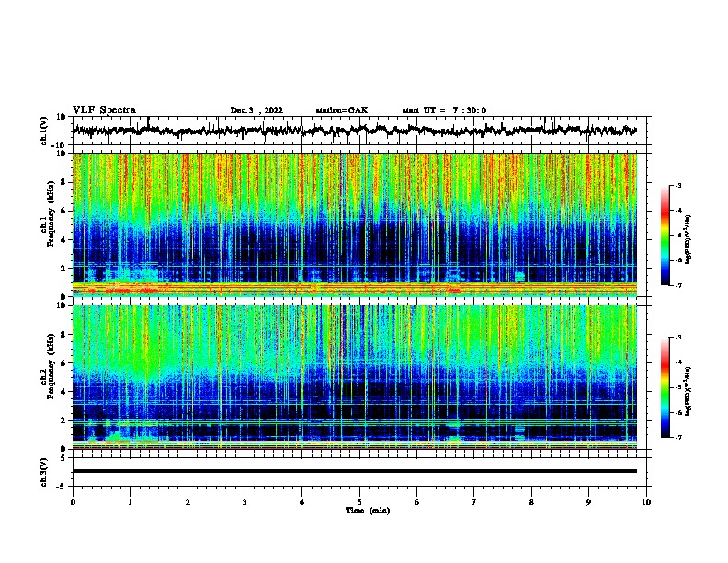Viewport: 728px width, 563px height.
Task: Click the 'ch.1(V)' waveform axis label
Action: pos(44,131)
